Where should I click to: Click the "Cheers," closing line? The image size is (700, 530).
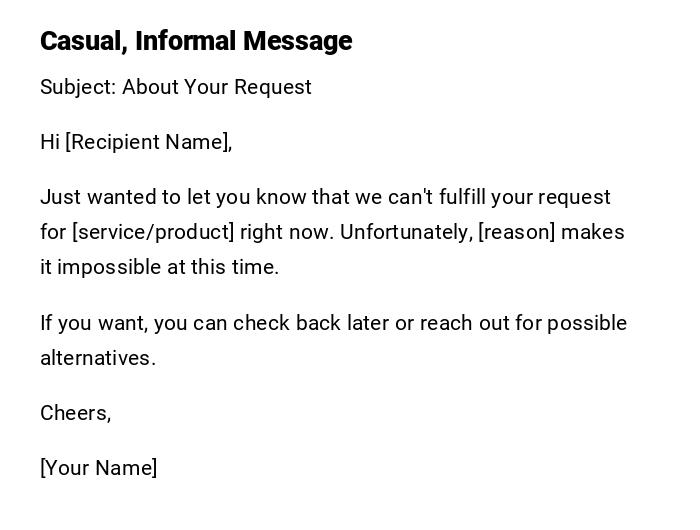[75, 413]
